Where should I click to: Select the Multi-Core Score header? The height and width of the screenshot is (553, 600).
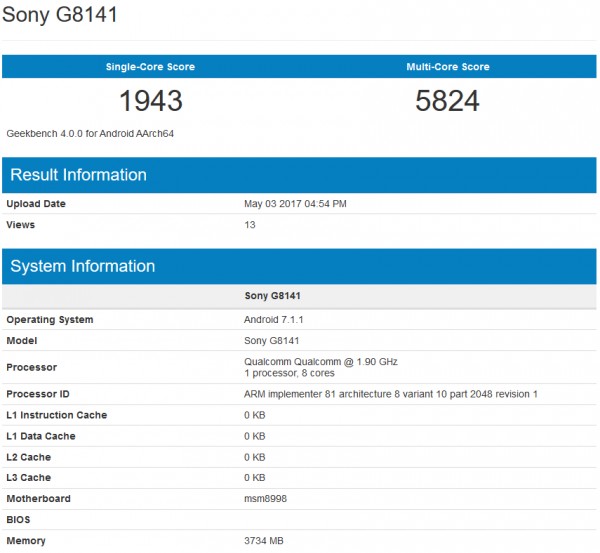click(448, 67)
